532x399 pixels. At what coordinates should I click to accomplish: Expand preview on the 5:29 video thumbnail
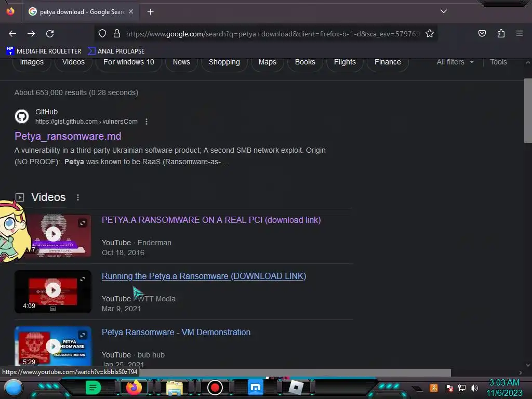83,335
